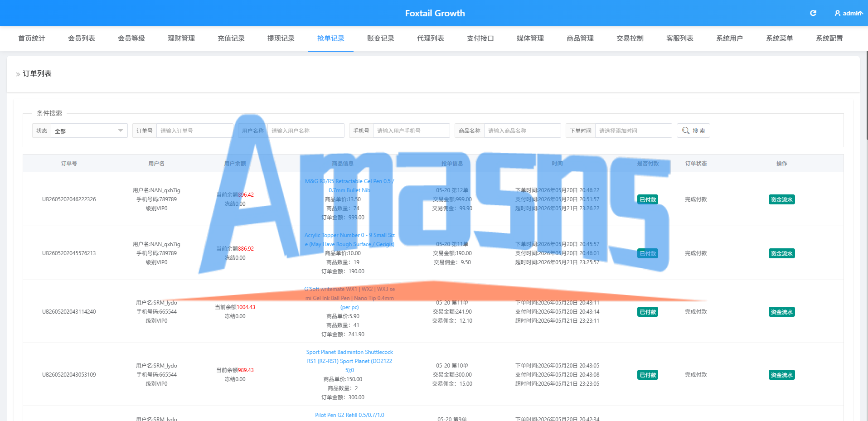Open Pilot Pen G2 Refill product link
The width and height of the screenshot is (868, 421).
click(349, 415)
